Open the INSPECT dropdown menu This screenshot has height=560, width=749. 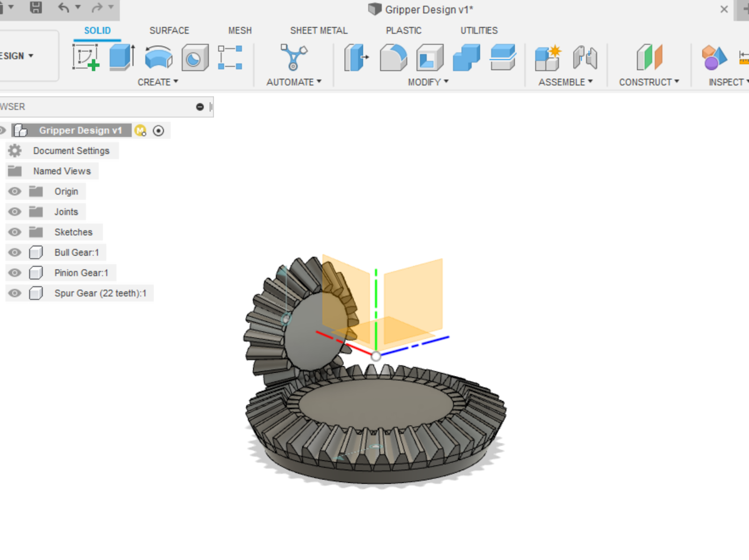coord(728,82)
